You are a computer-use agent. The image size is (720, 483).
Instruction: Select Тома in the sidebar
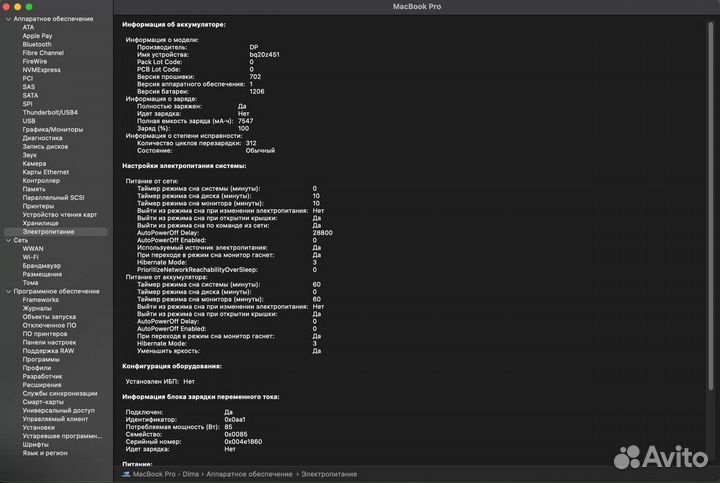[30, 282]
